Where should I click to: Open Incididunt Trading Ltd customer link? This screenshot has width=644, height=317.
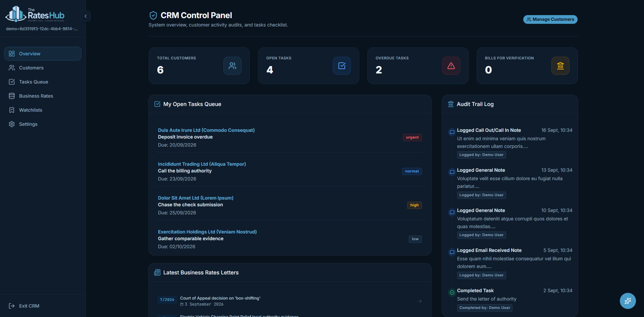(202, 164)
